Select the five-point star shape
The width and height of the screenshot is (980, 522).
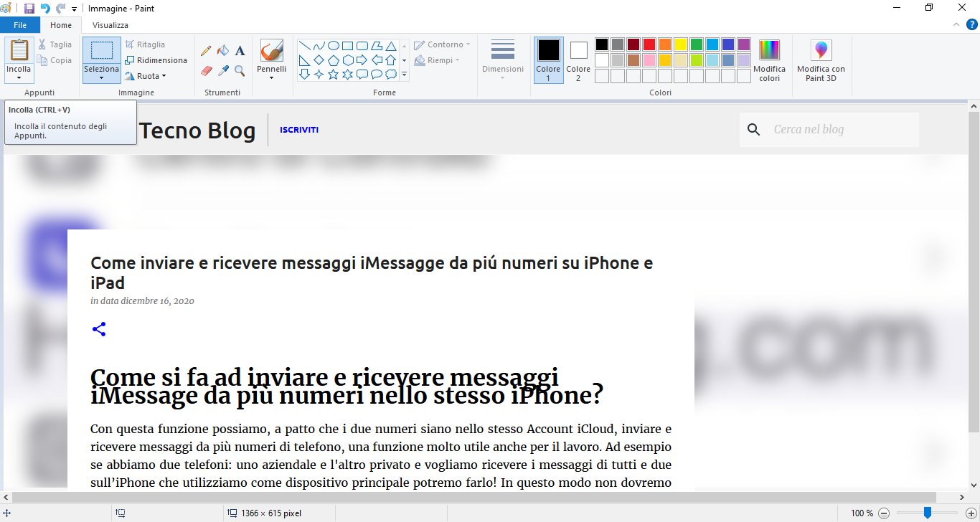coord(333,75)
